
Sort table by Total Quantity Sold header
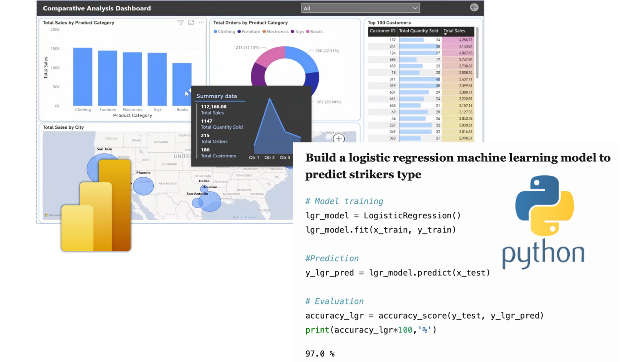pos(419,31)
